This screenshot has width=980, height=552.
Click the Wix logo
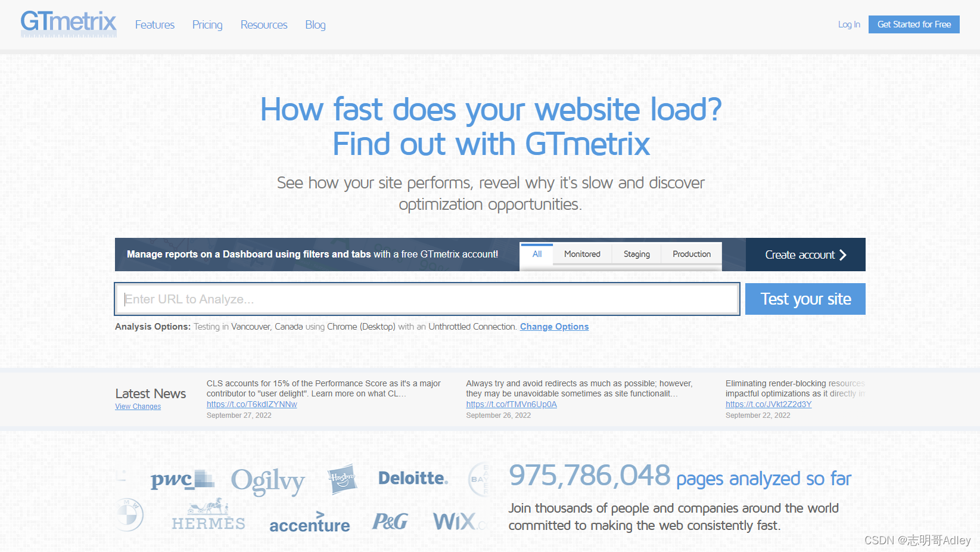[459, 522]
